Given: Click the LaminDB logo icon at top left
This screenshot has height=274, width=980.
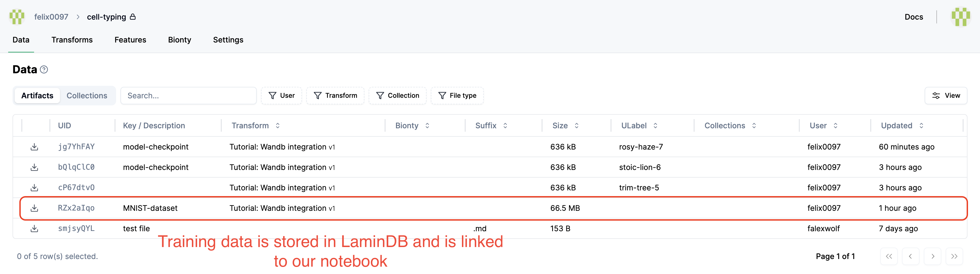Looking at the screenshot, I should 17,17.
